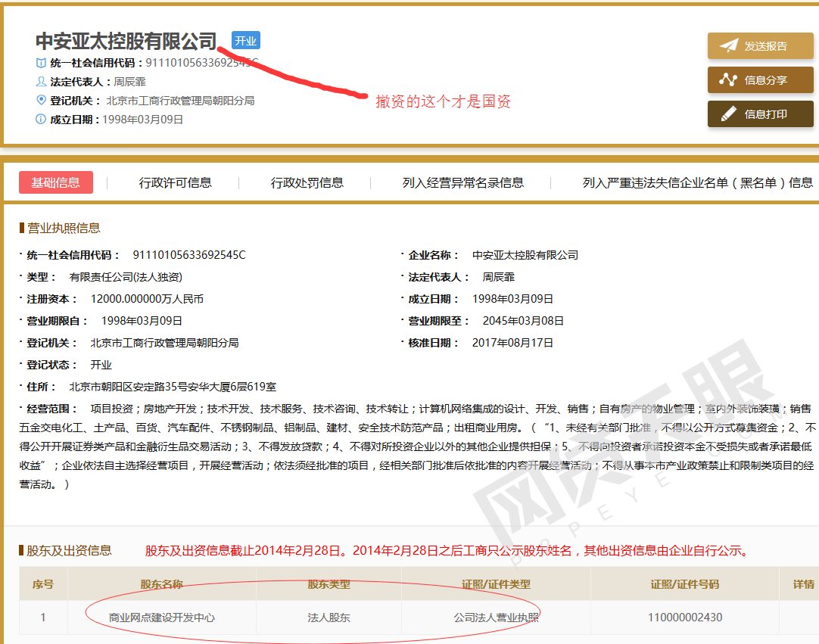Click the red shareholder disclosure notice
819x644 pixels.
(447, 550)
